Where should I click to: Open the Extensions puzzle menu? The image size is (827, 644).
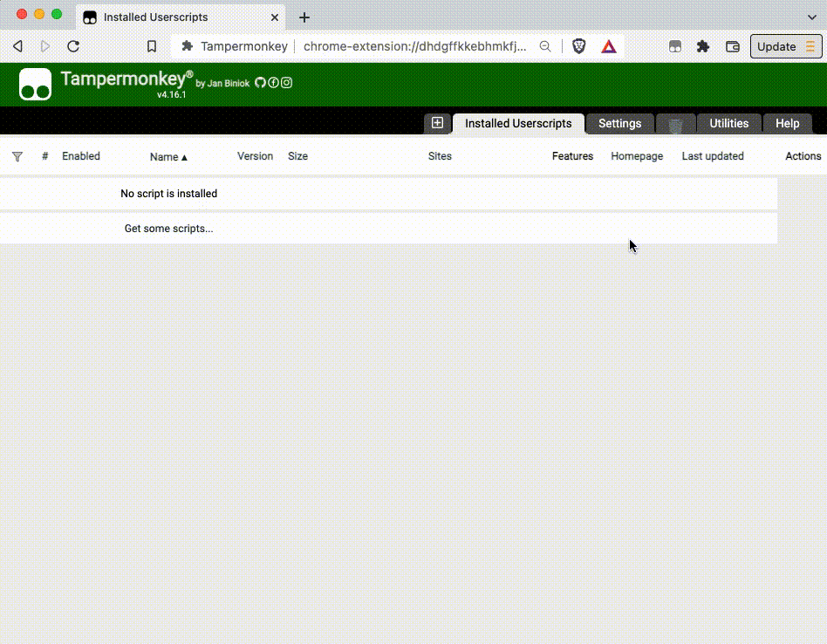click(703, 46)
